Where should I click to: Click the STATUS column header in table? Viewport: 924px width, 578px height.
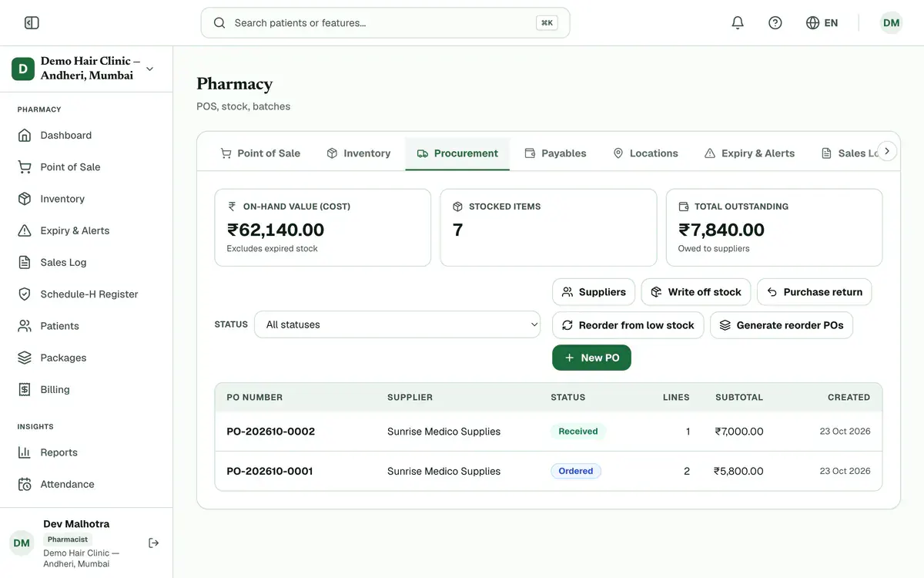coord(568,398)
